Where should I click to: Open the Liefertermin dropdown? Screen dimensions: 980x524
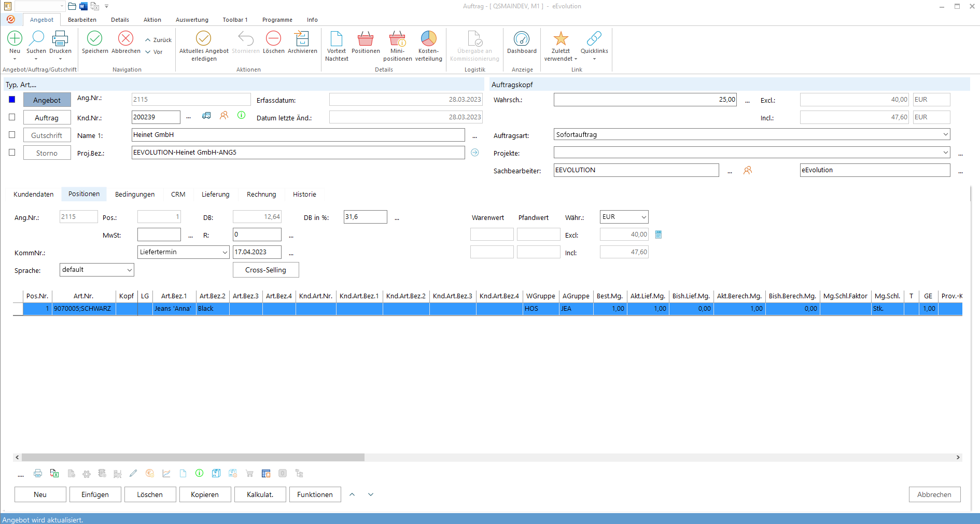(x=225, y=252)
